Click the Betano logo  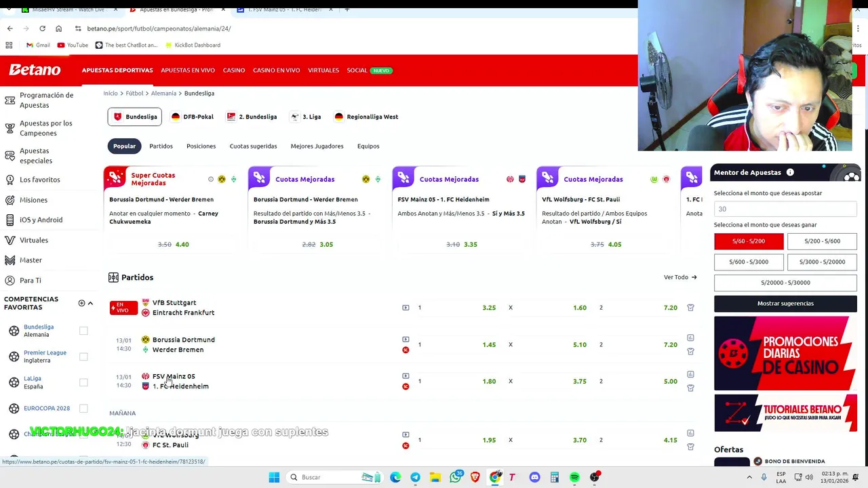[35, 70]
